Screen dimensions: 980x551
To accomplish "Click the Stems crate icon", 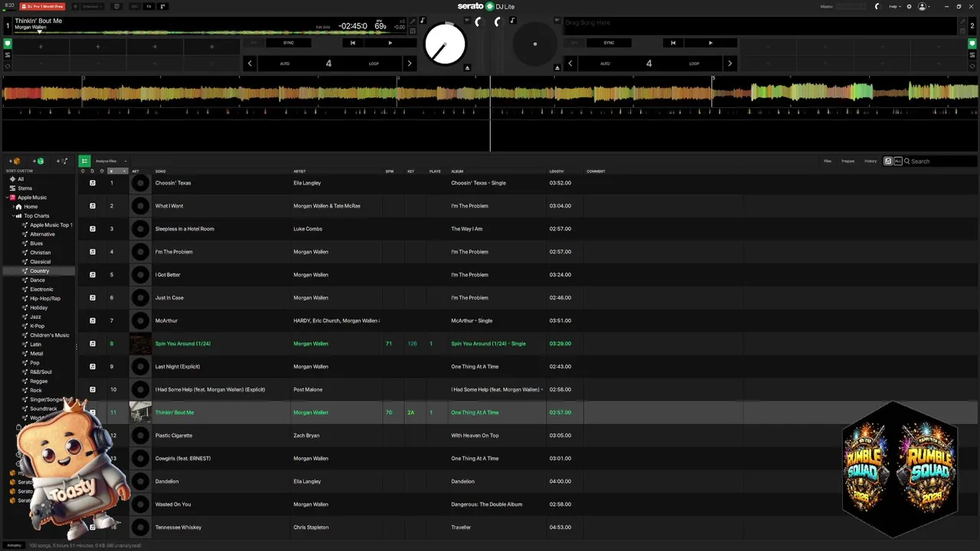I will coord(12,188).
